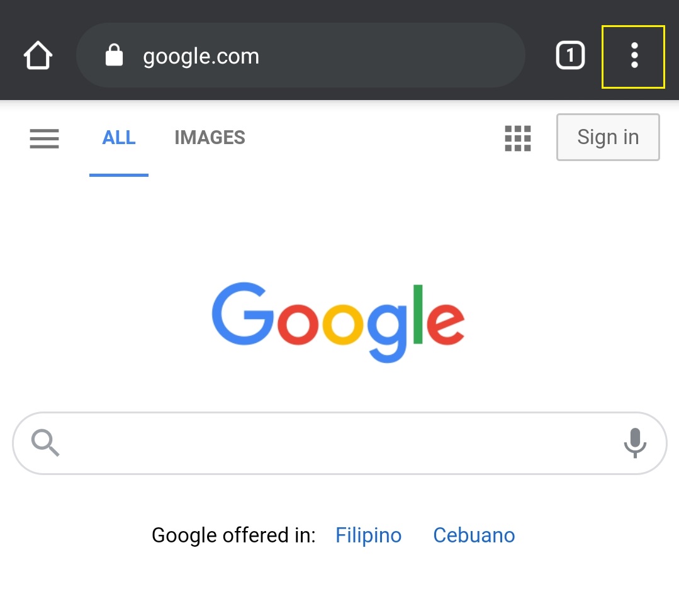Tap the Home icon in the browser toolbar

click(x=38, y=56)
